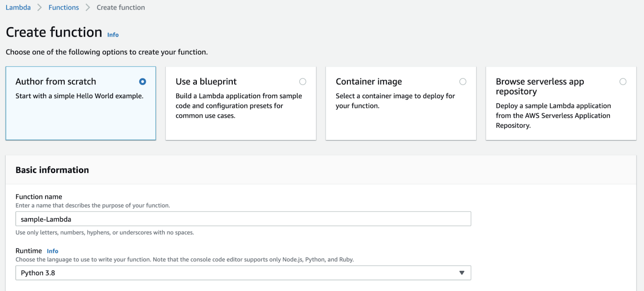Open the Python 3.8 runtime dropdown
The width and height of the screenshot is (644, 291).
(x=243, y=273)
